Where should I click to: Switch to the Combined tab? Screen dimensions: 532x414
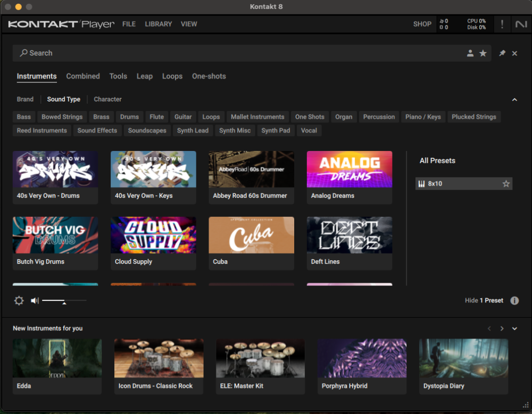[83, 77]
